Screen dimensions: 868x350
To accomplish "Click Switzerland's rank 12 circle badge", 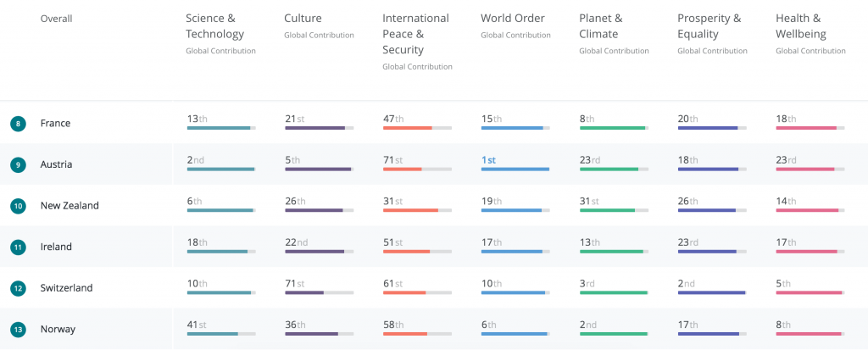I will [x=19, y=288].
